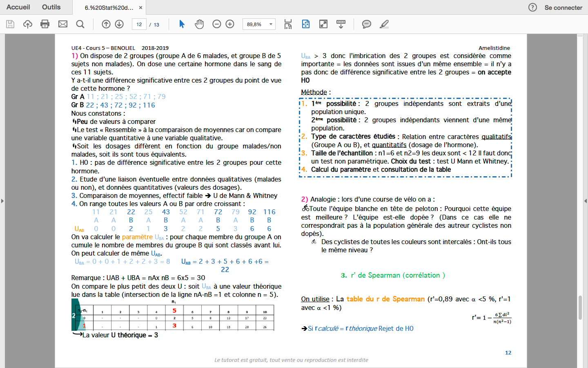The image size is (588, 368).
Task: Print the document with printer icon
Action: (45, 24)
